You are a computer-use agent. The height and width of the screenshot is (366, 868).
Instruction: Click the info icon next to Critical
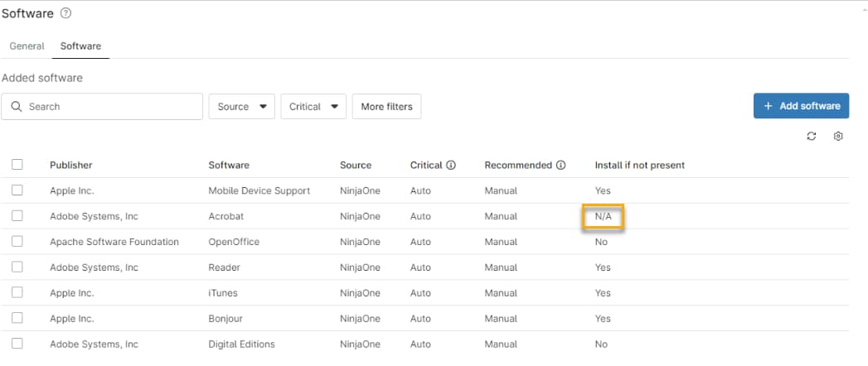[451, 165]
